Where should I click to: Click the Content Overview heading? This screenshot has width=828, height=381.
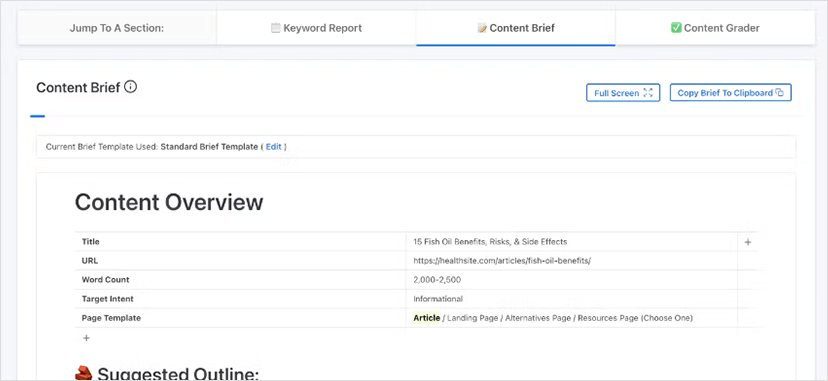pyautogui.click(x=169, y=203)
